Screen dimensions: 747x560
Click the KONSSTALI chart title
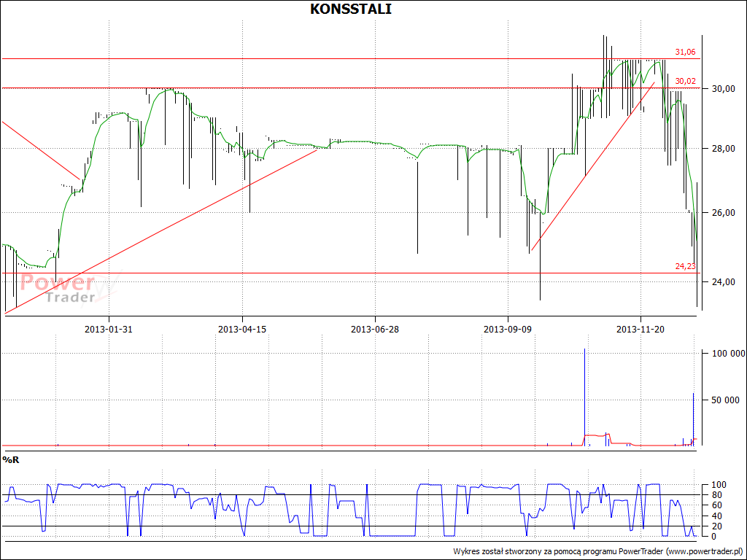[351, 9]
